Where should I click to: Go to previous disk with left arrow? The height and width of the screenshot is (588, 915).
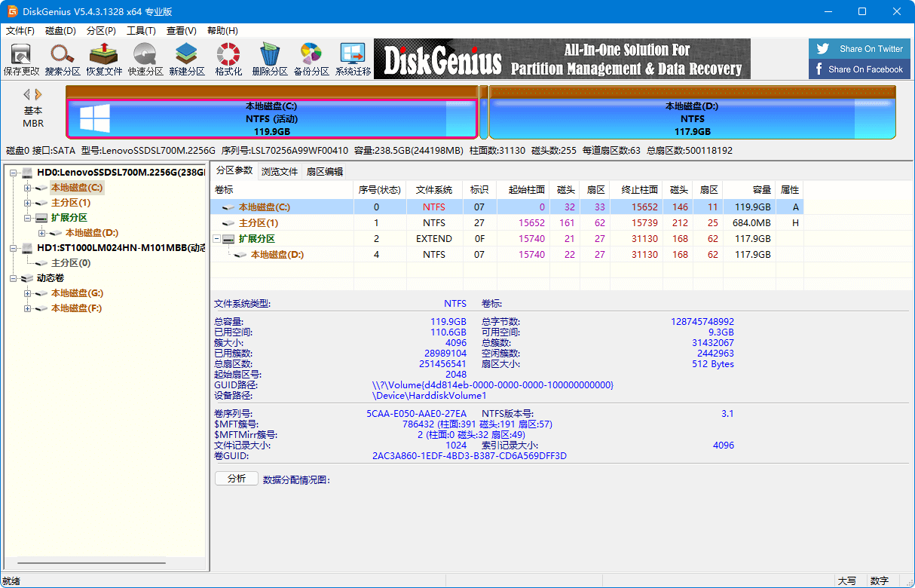point(26,94)
